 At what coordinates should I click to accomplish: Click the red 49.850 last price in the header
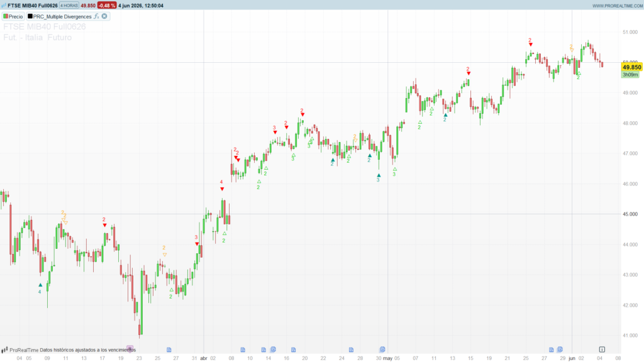coord(88,6)
